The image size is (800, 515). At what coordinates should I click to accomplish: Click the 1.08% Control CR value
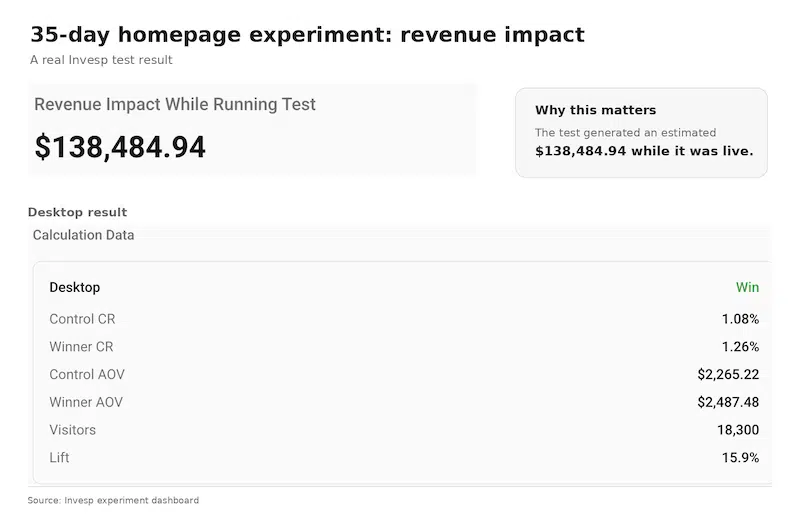point(740,319)
